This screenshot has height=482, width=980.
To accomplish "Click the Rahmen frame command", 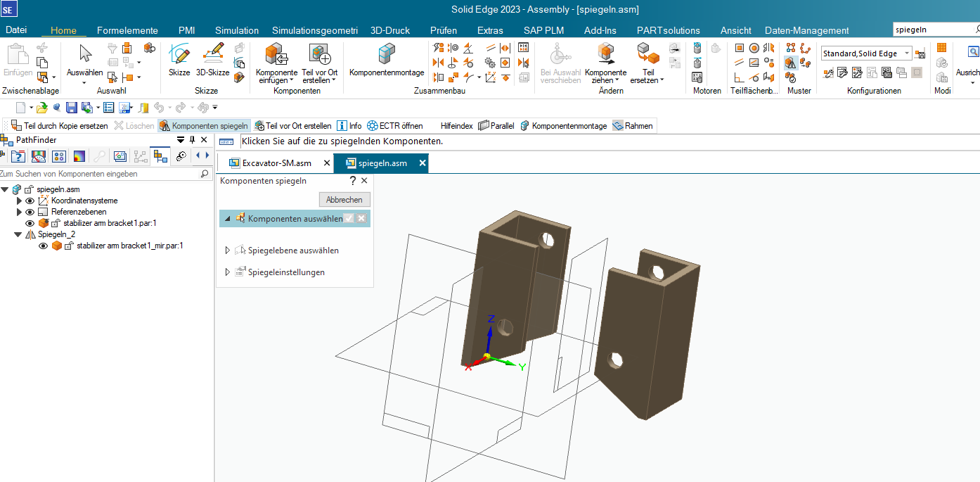I will click(633, 126).
